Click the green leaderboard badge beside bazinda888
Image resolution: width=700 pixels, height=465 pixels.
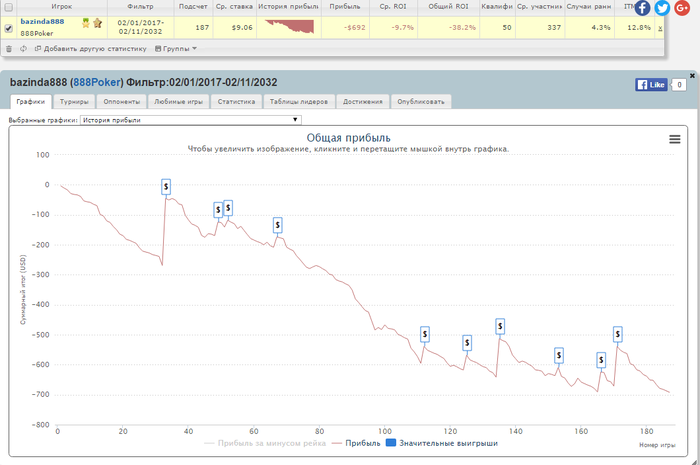tap(86, 23)
